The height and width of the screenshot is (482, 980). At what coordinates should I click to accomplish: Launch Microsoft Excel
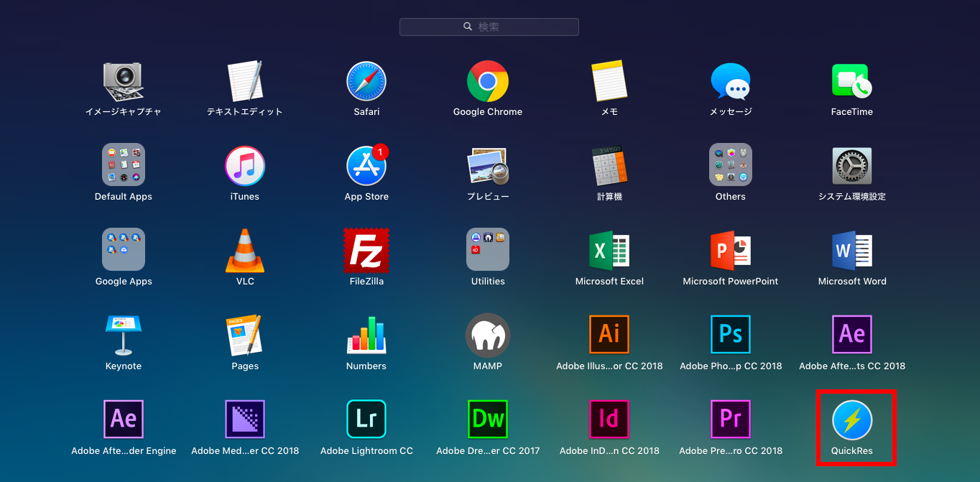click(609, 251)
